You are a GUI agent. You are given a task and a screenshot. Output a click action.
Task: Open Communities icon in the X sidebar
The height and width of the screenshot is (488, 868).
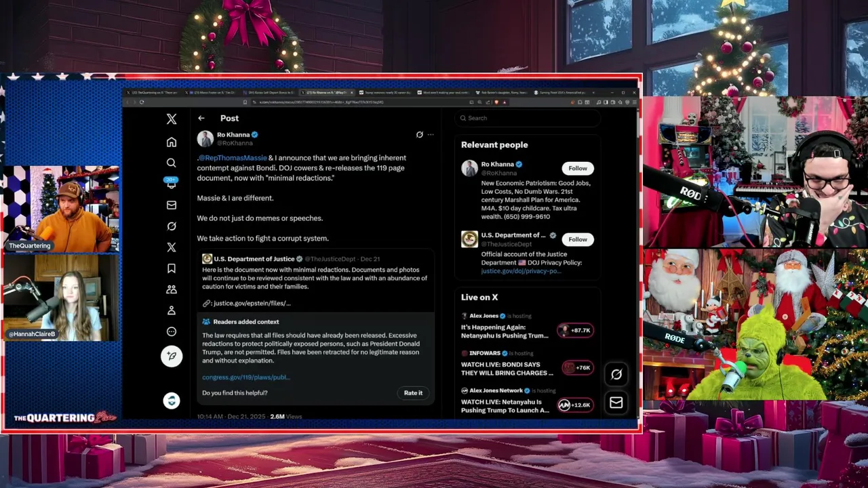click(x=172, y=289)
